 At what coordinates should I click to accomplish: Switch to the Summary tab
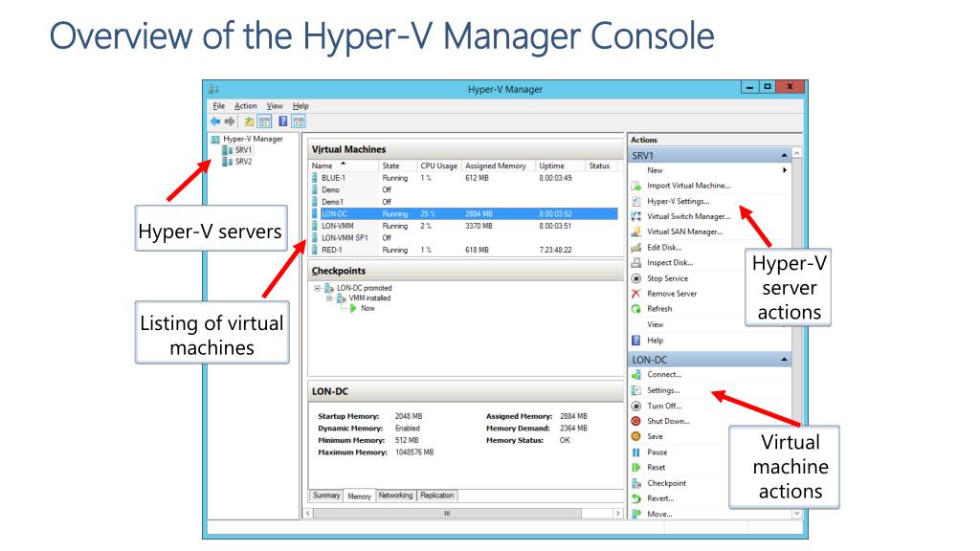[x=326, y=496]
